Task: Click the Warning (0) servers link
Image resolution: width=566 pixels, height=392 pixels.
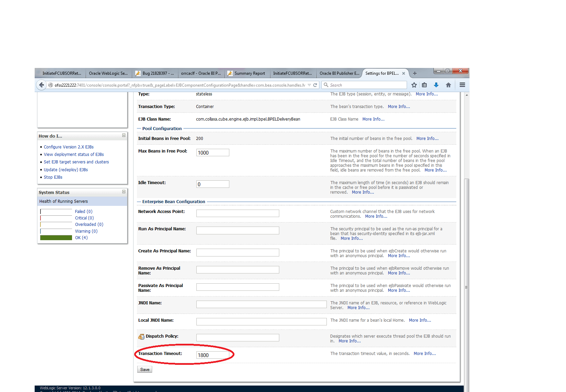Action: point(86,231)
